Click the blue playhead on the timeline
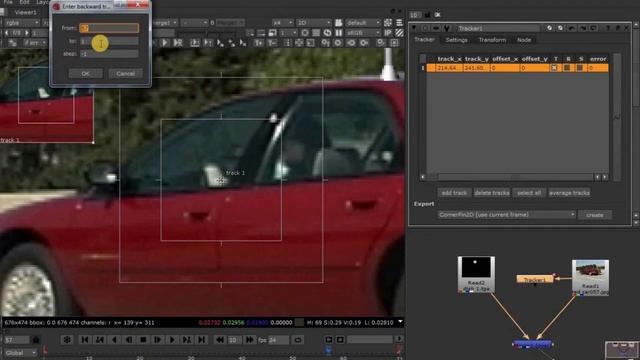This screenshot has height=360, width=640. [328, 350]
